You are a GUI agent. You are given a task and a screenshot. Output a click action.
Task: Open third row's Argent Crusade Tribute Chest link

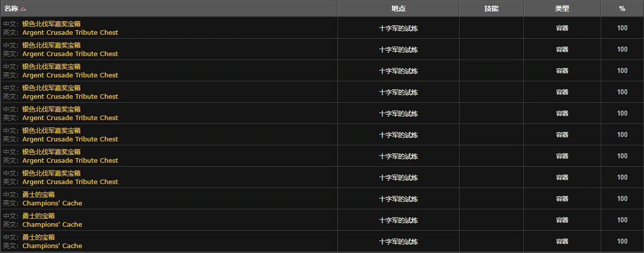tap(70, 75)
